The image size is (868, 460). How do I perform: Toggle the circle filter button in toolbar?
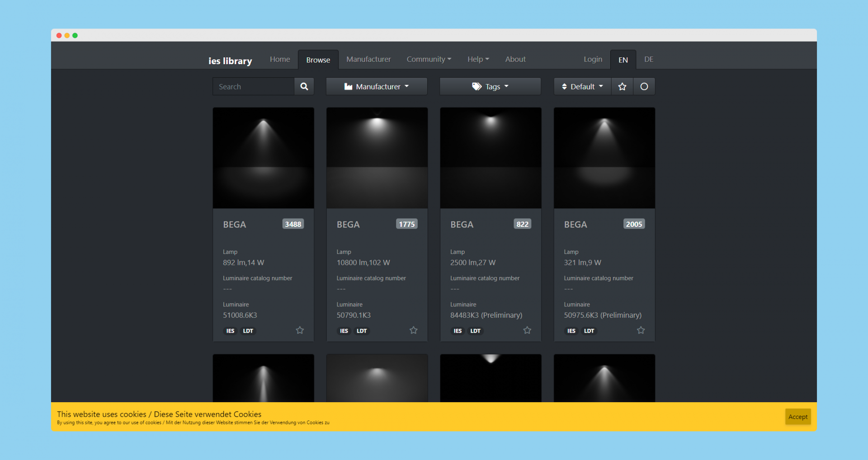(644, 86)
